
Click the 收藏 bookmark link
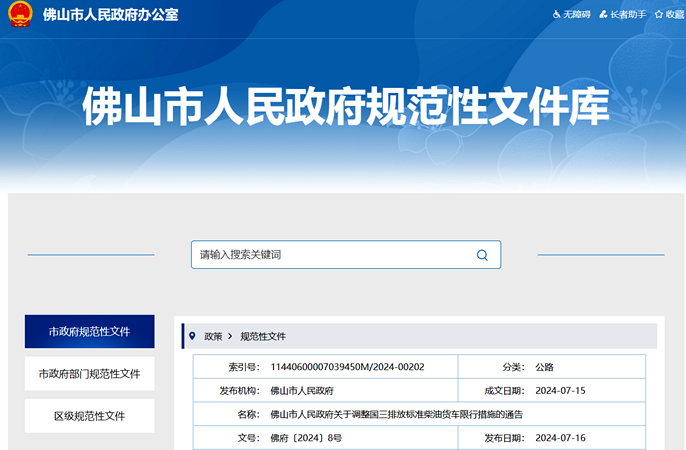tap(670, 14)
